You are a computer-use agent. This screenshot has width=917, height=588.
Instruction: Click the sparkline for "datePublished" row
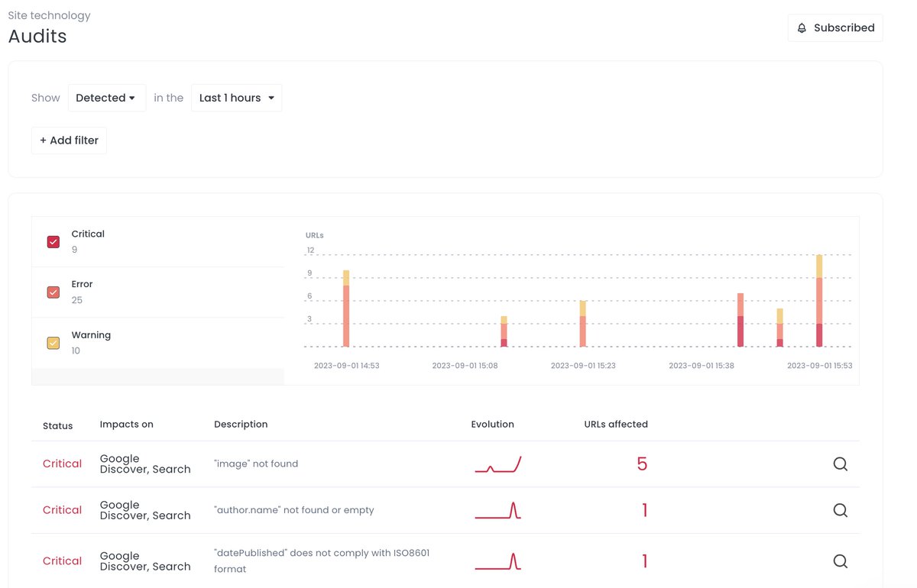tap(498, 561)
